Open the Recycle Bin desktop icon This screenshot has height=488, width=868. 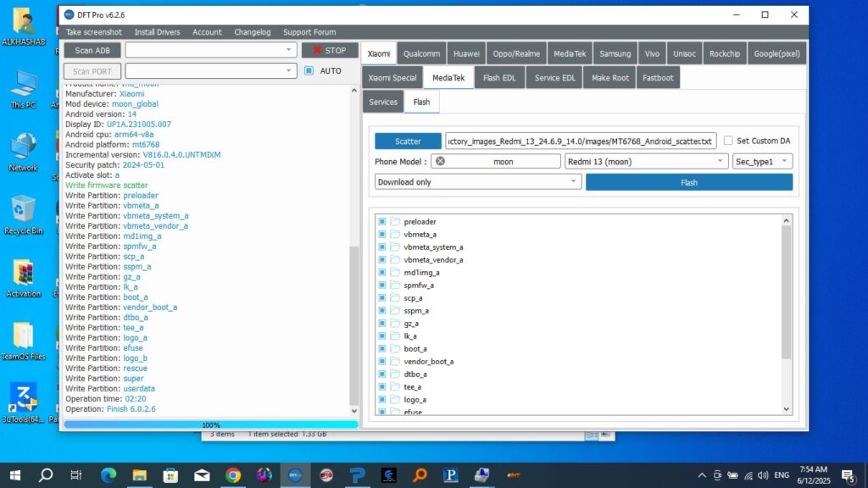click(23, 213)
